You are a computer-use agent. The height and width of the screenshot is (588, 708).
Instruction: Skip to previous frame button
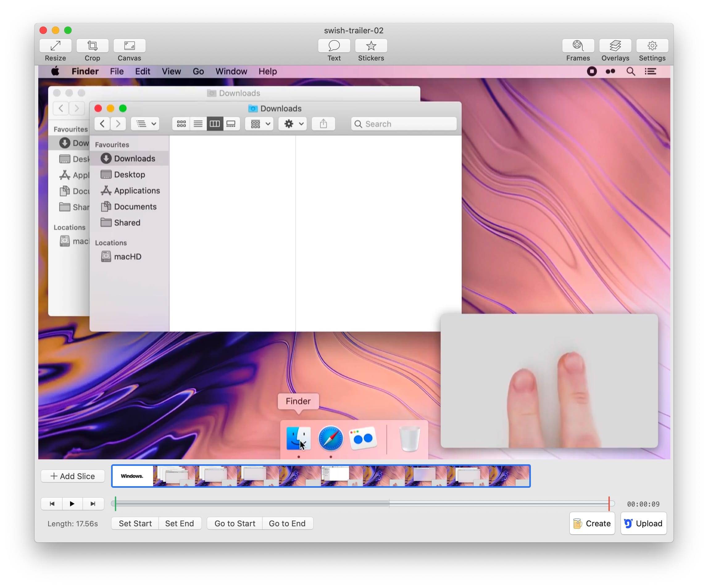coord(52,504)
